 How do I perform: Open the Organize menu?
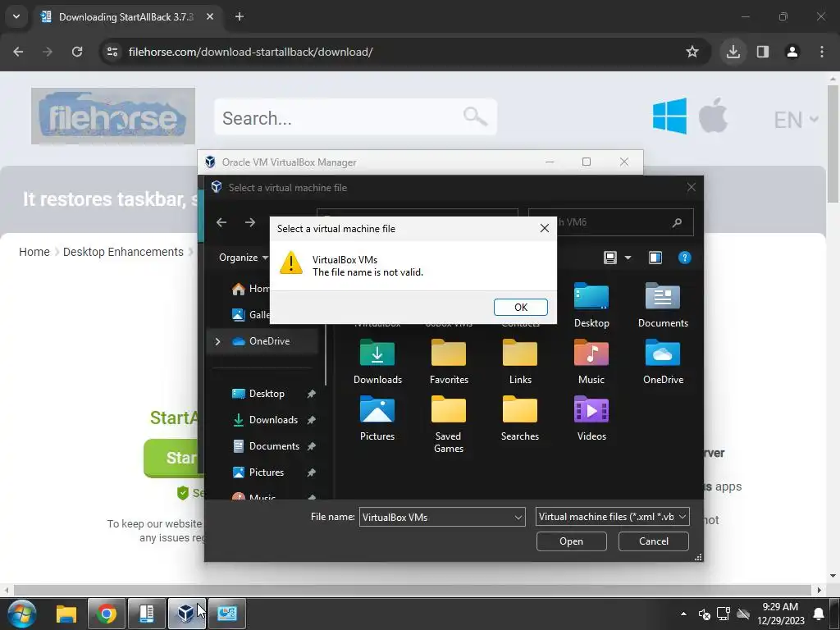(243, 258)
